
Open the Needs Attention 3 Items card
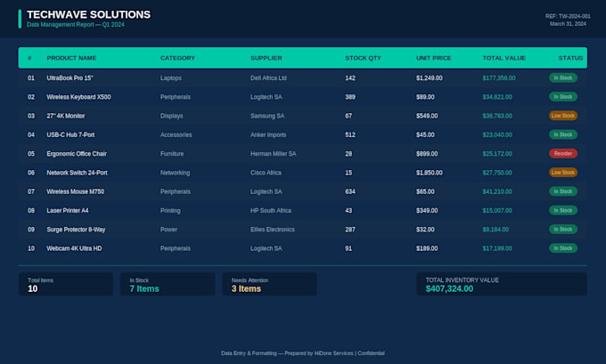[269, 284]
